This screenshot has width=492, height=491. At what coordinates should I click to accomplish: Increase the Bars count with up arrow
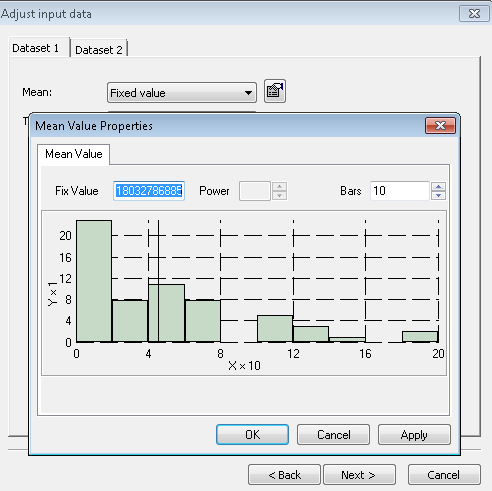(438, 187)
